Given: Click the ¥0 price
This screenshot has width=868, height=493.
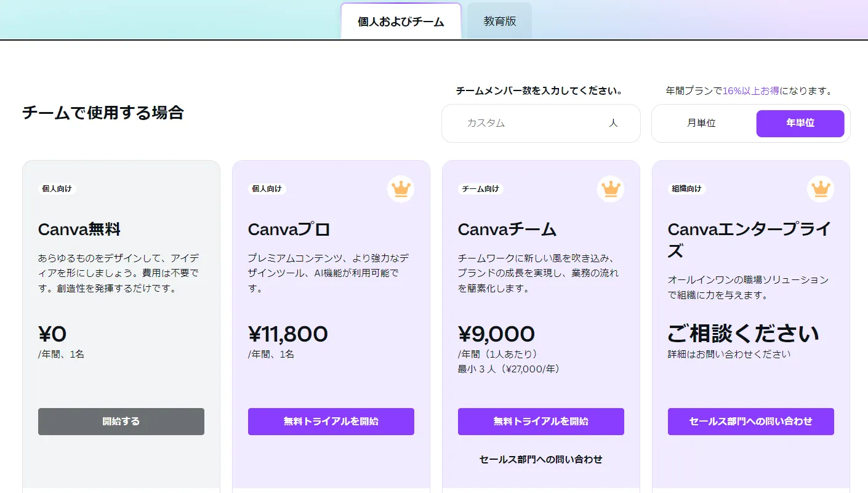Looking at the screenshot, I should coord(52,334).
